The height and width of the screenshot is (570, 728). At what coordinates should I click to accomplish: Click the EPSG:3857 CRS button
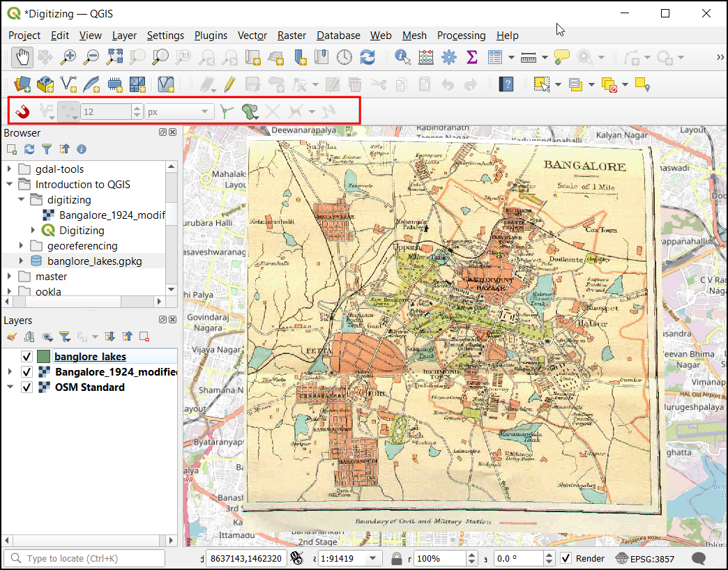pos(645,558)
